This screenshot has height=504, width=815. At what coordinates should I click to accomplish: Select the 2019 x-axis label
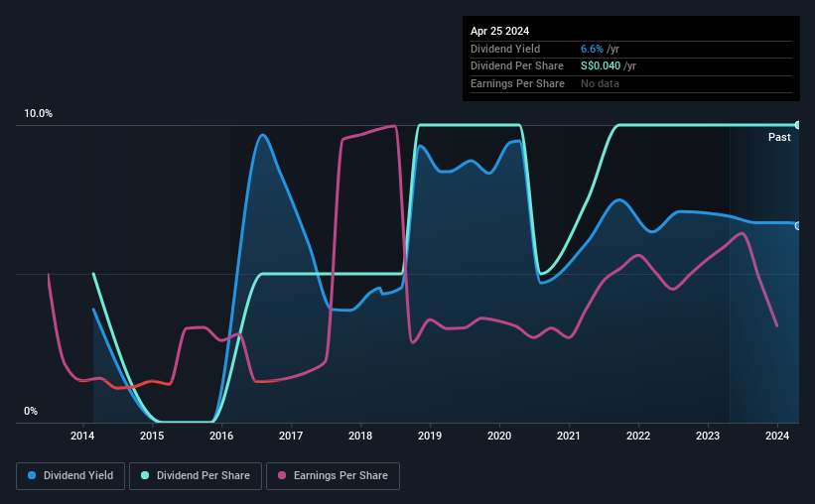[x=430, y=436]
